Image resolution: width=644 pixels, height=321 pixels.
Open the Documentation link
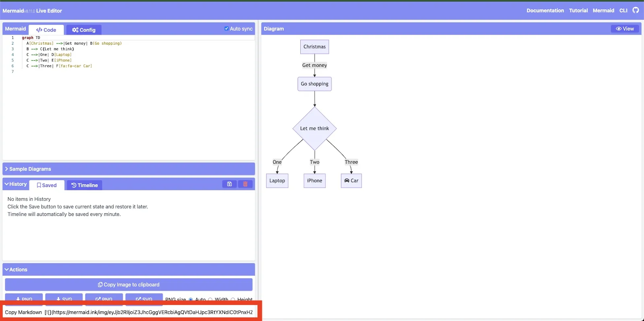pos(545,10)
